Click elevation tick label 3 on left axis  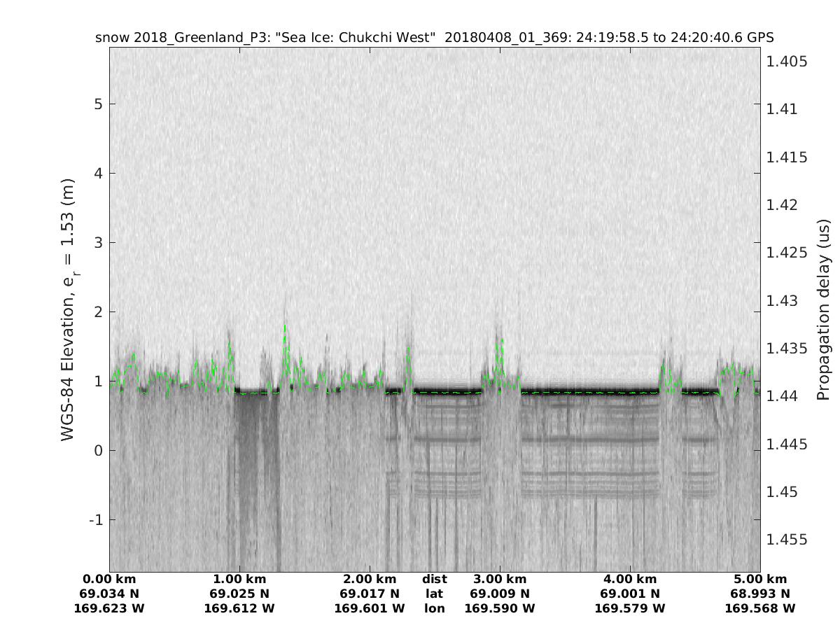pos(97,242)
